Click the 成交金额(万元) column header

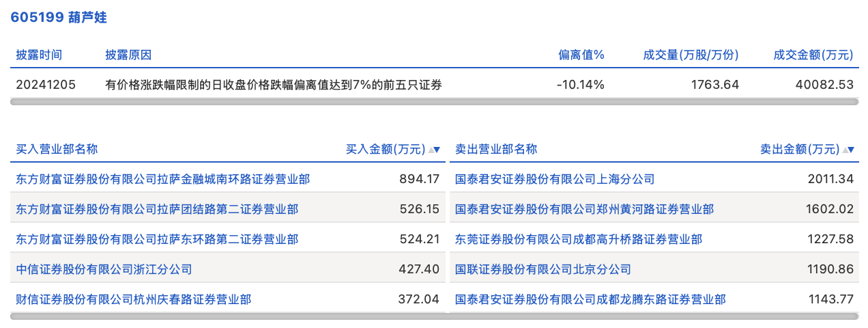coord(813,55)
